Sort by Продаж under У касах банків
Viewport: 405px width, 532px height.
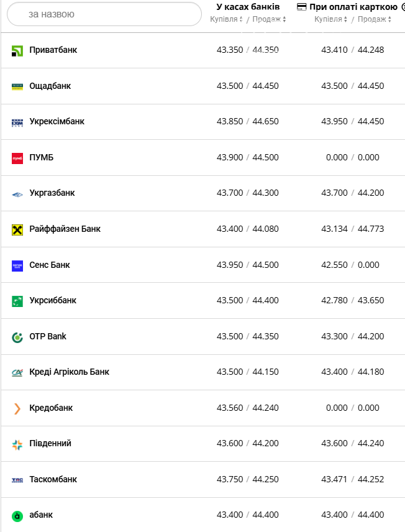(270, 19)
